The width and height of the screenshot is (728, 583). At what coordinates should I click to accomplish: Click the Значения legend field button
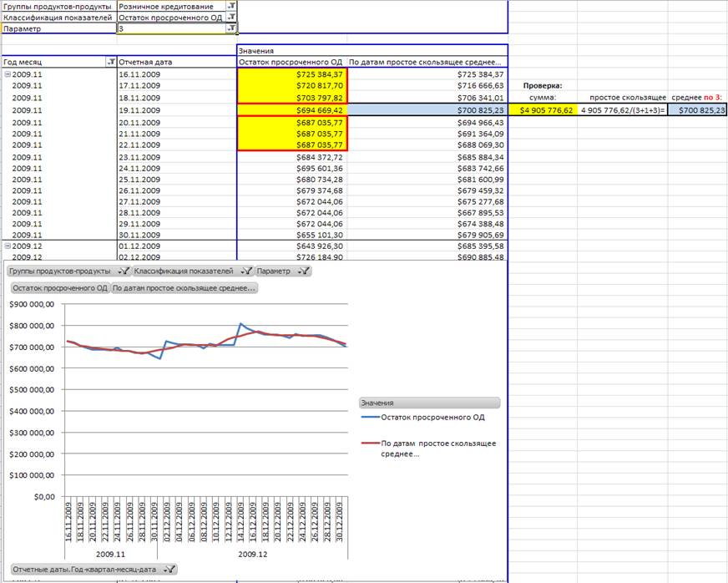click(x=429, y=403)
